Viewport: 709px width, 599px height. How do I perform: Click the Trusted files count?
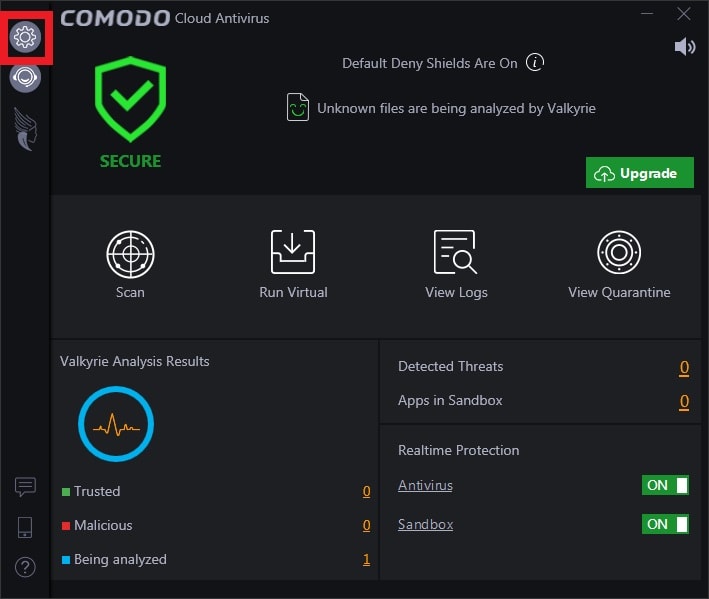point(366,491)
